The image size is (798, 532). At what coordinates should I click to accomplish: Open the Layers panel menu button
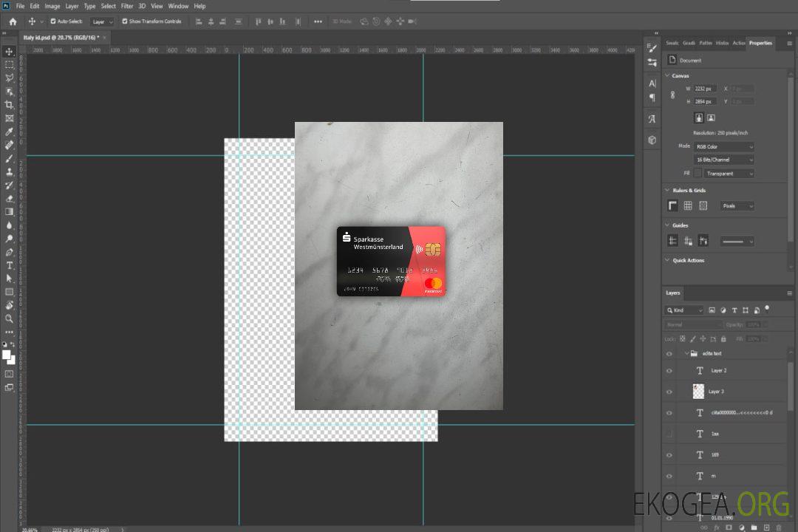[x=789, y=293]
